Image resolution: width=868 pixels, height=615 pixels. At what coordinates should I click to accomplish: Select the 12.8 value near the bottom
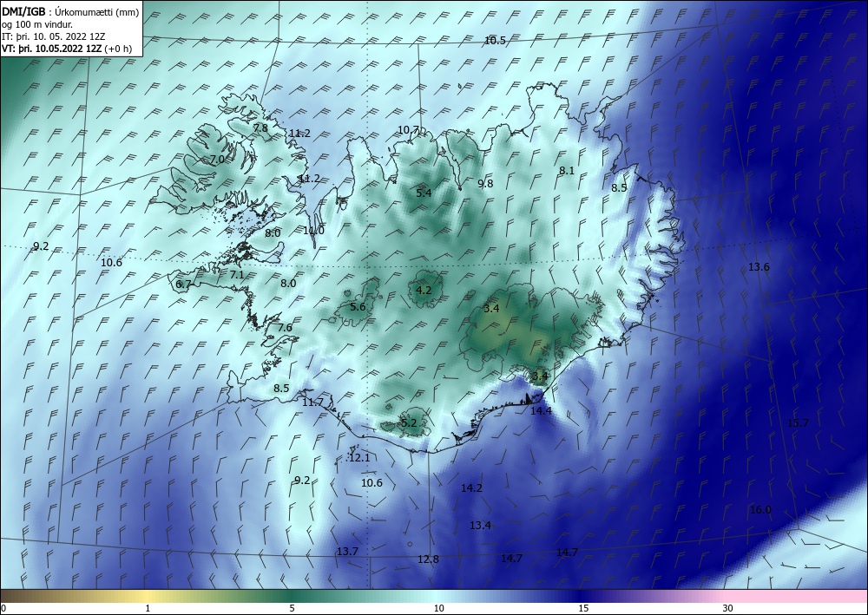click(428, 559)
